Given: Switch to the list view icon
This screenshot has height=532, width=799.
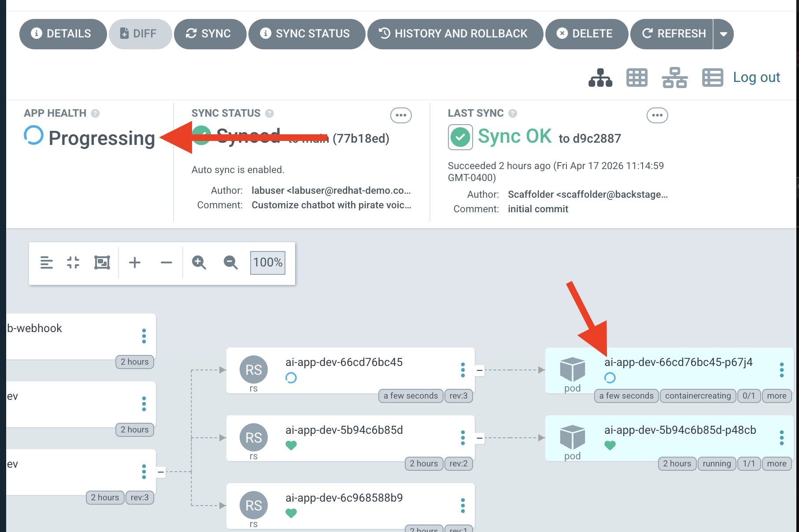Looking at the screenshot, I should [x=712, y=78].
